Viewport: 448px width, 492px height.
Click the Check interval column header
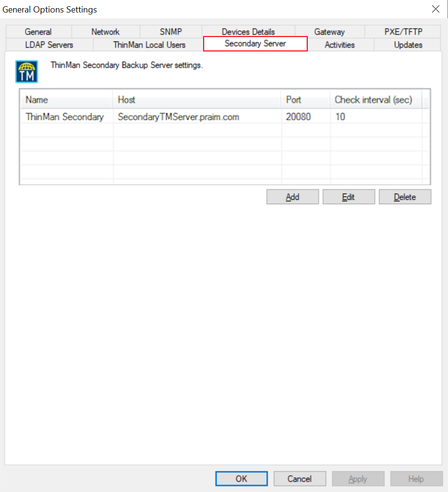pos(374,100)
